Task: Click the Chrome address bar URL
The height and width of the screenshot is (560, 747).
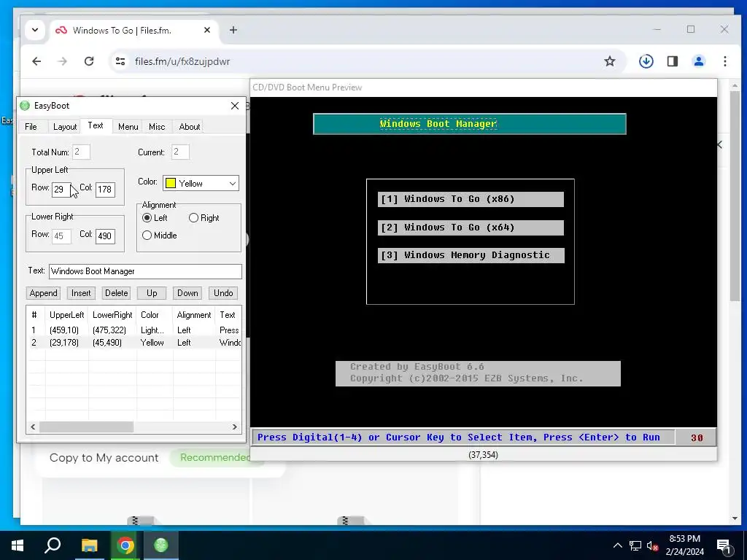Action: point(182,61)
